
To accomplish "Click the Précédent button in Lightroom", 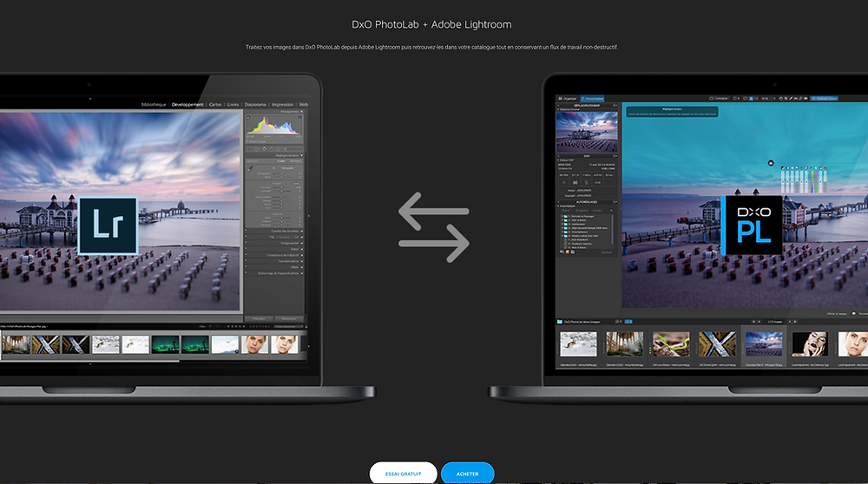I will [x=259, y=318].
